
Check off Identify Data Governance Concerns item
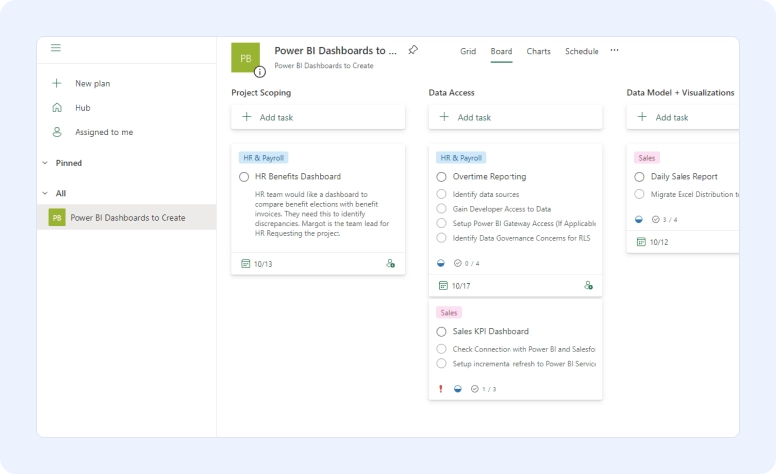point(441,238)
